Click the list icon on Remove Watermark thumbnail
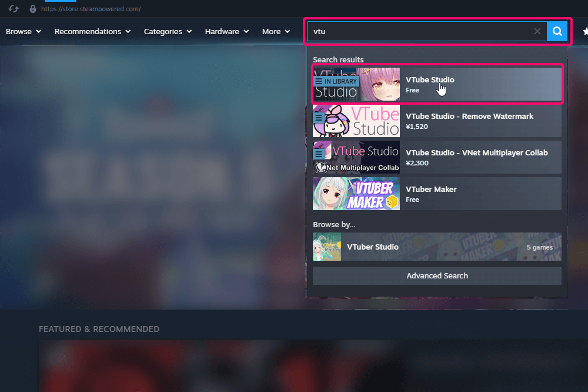 click(x=319, y=118)
